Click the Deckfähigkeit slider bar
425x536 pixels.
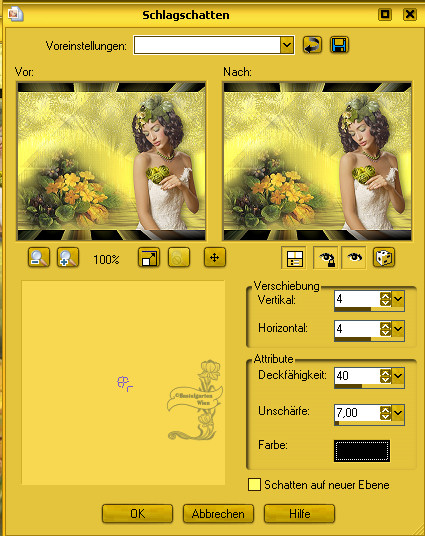point(369,386)
